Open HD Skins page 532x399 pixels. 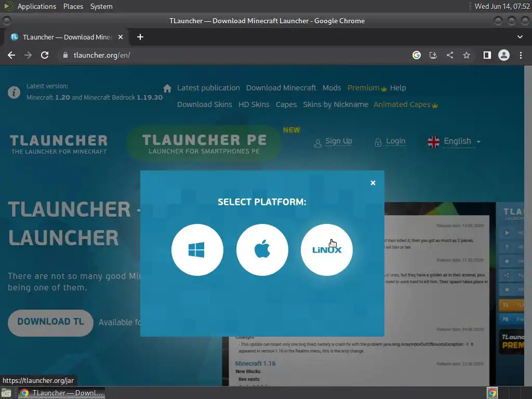click(254, 104)
